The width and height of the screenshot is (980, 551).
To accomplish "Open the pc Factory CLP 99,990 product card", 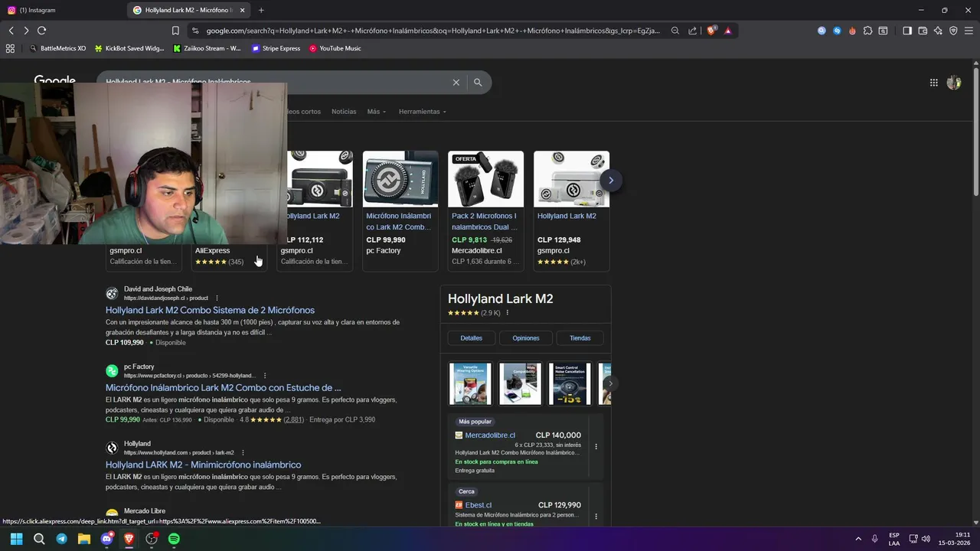I will [400, 210].
